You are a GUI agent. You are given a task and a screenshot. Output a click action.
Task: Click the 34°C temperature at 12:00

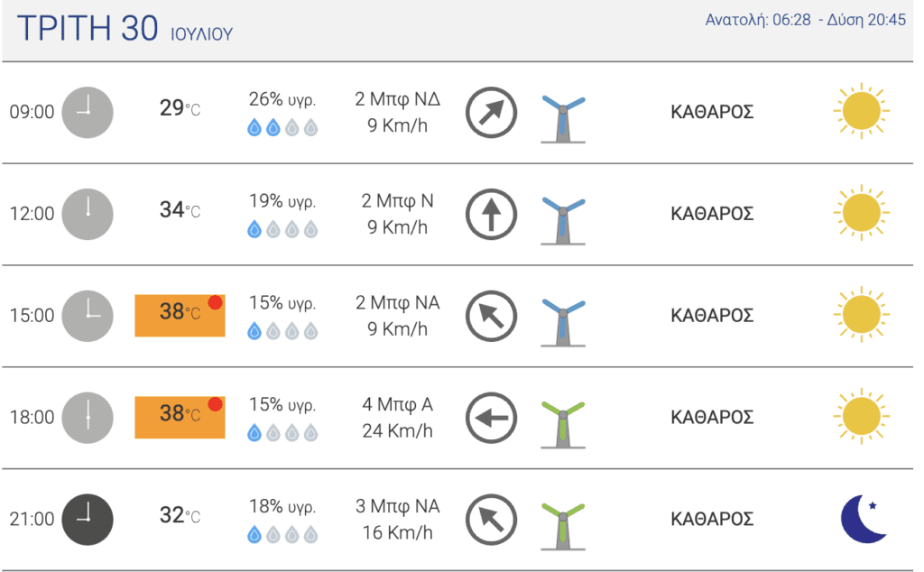[x=180, y=209]
